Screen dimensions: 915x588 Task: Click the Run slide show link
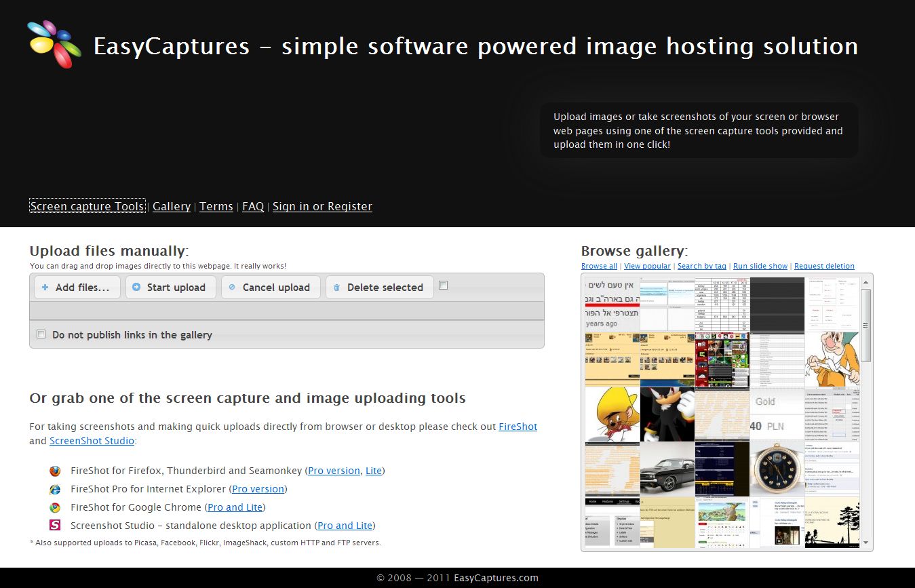coord(760,266)
